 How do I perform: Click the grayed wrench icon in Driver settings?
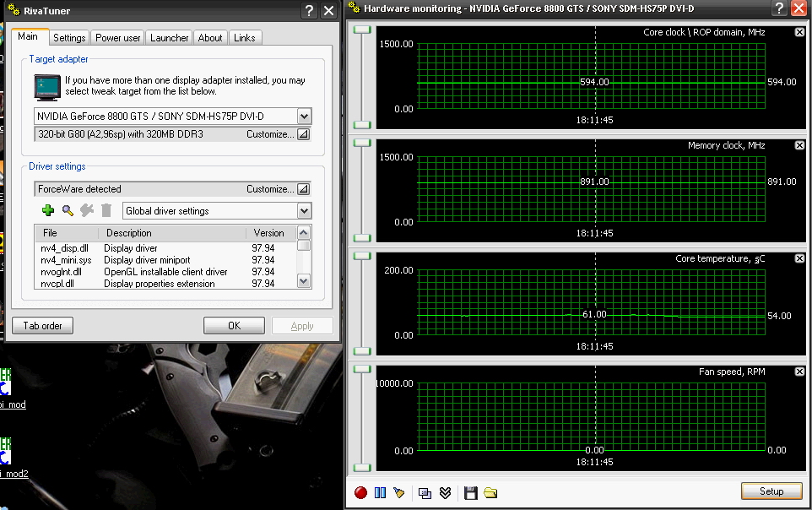pos(87,210)
